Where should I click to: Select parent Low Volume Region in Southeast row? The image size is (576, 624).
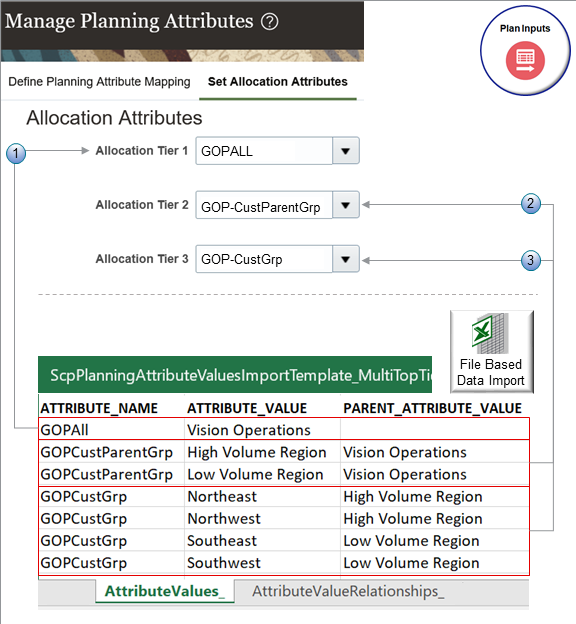[435, 541]
